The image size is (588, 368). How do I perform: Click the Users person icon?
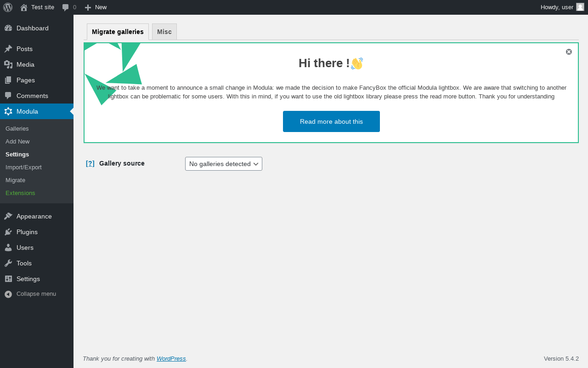8,247
